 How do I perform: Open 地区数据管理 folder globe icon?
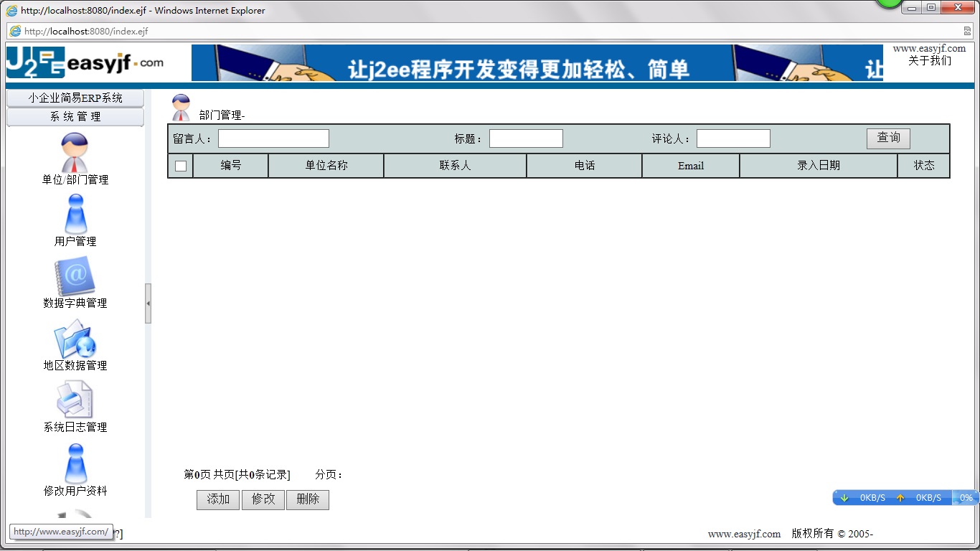tap(75, 339)
